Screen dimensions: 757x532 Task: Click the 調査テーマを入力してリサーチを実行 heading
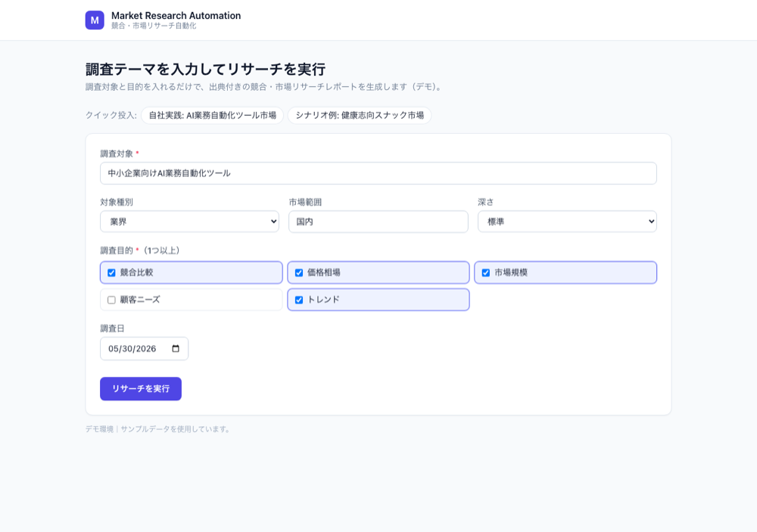[206, 69]
